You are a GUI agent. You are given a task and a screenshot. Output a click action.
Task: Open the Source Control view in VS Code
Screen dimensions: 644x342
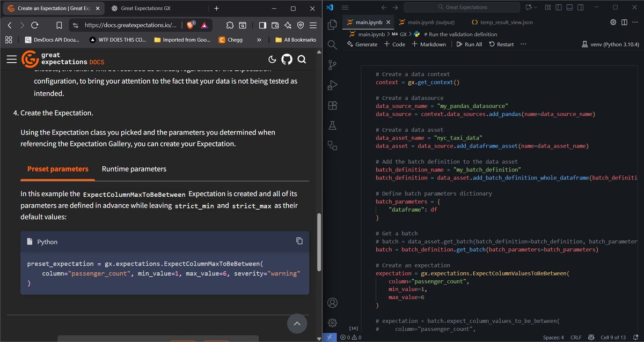click(332, 65)
